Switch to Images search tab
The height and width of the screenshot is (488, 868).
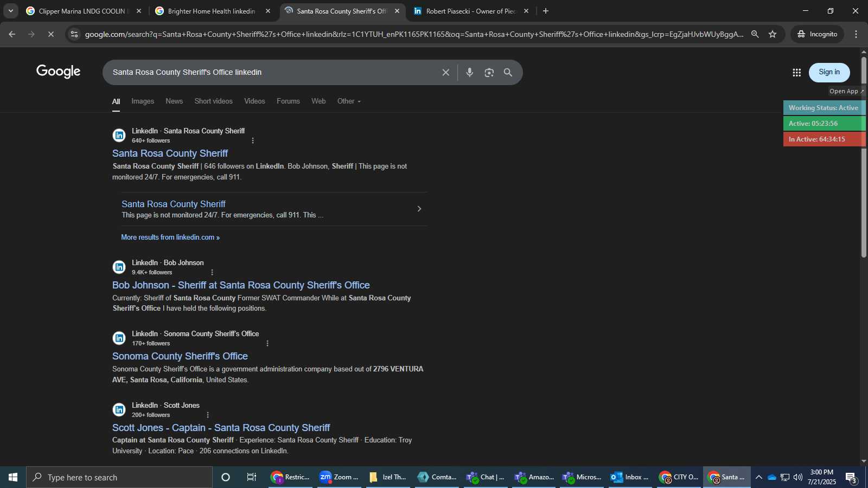(143, 101)
